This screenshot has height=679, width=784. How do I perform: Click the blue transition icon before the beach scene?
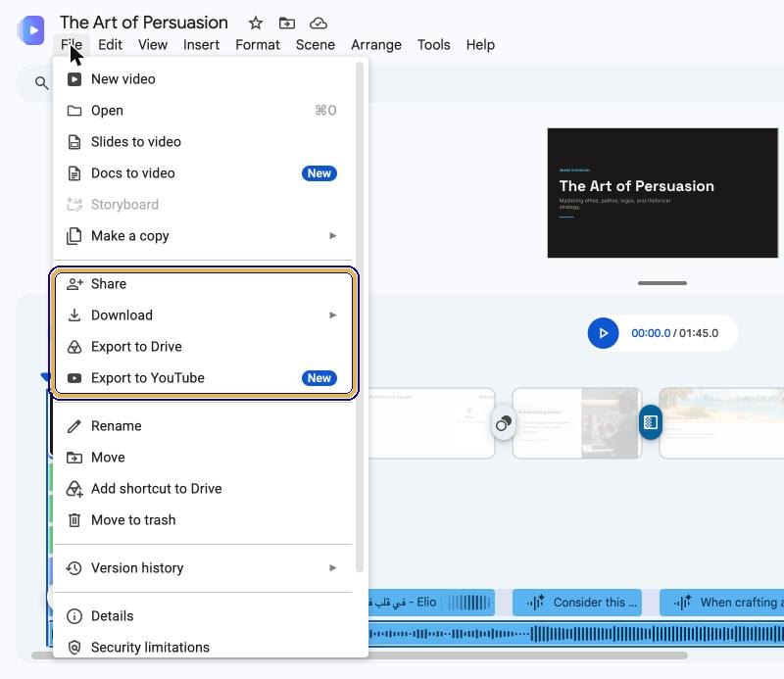pos(651,422)
